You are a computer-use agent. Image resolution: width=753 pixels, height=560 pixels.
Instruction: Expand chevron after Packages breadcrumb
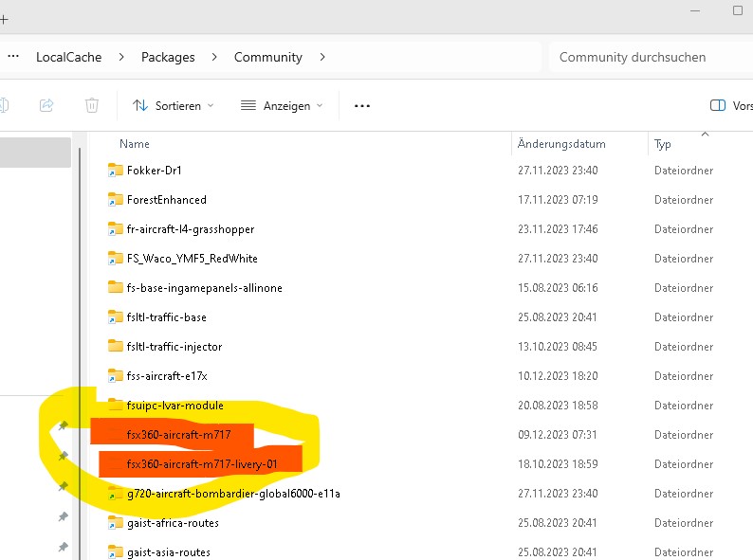[214, 57]
